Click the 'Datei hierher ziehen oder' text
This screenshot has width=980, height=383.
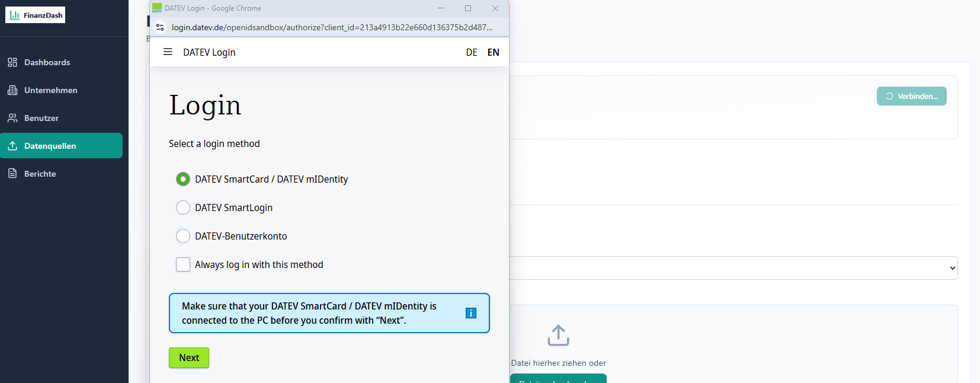click(559, 363)
